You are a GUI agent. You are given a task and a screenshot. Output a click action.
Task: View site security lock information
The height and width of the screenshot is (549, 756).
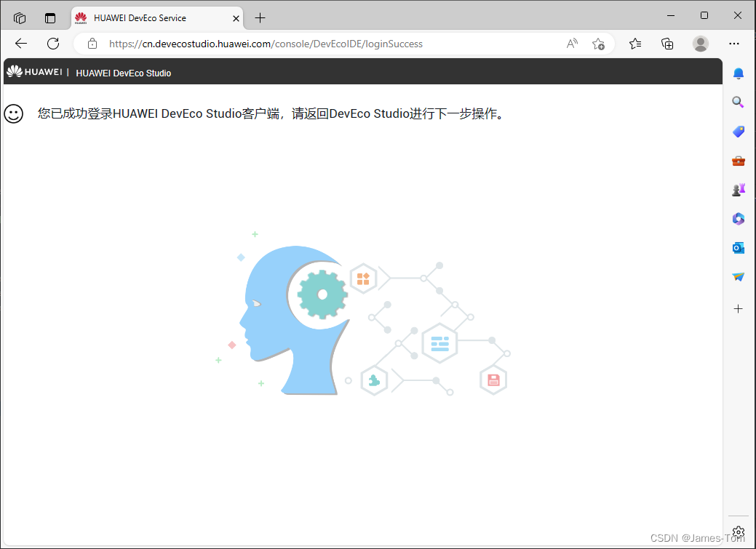tap(92, 44)
